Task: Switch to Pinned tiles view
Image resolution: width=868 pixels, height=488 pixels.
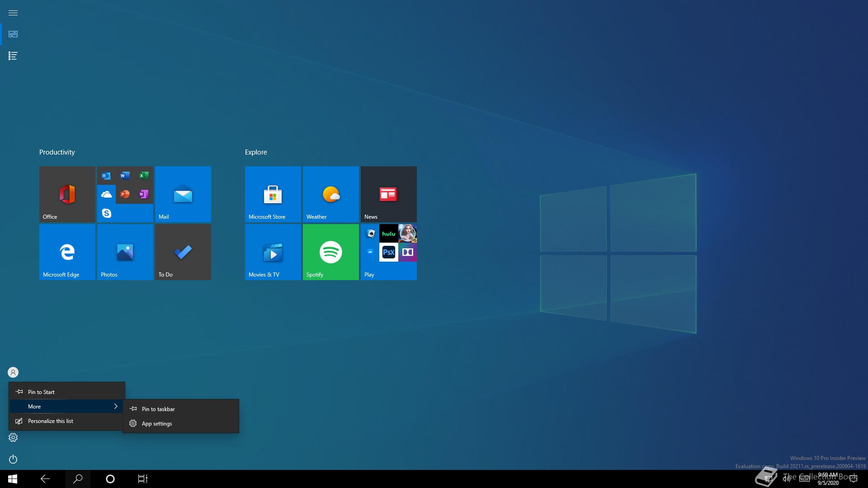Action: [x=13, y=34]
